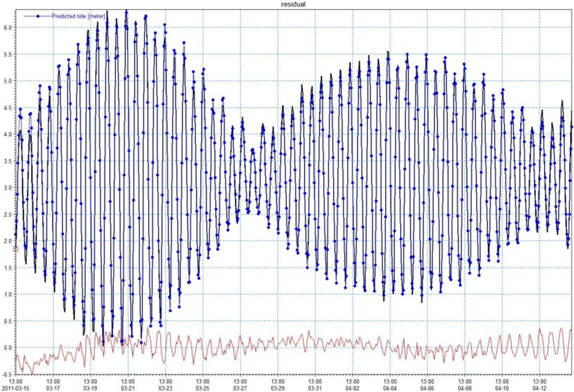Click the 04-04 x-axis date label
The width and height of the screenshot is (574, 392).
click(x=390, y=388)
